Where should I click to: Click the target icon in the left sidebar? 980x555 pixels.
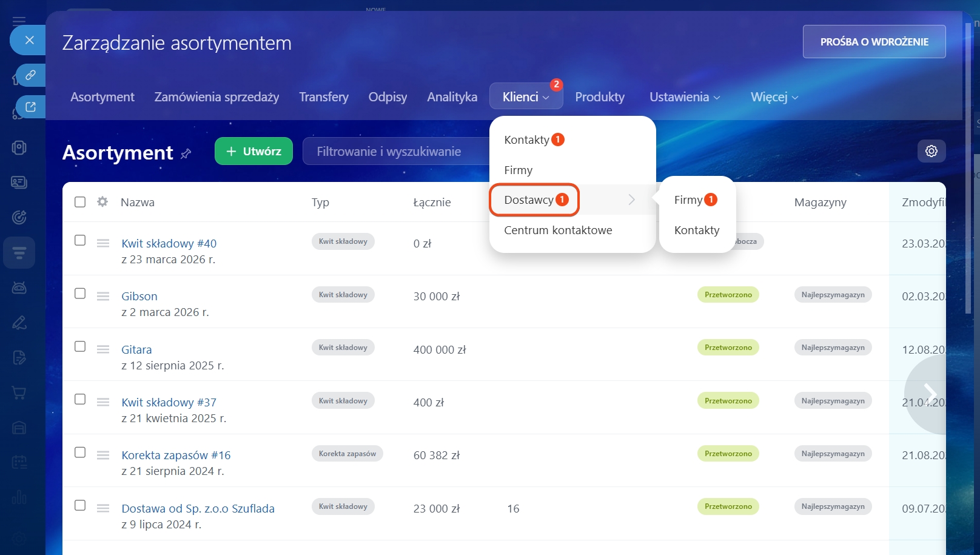[x=19, y=217]
